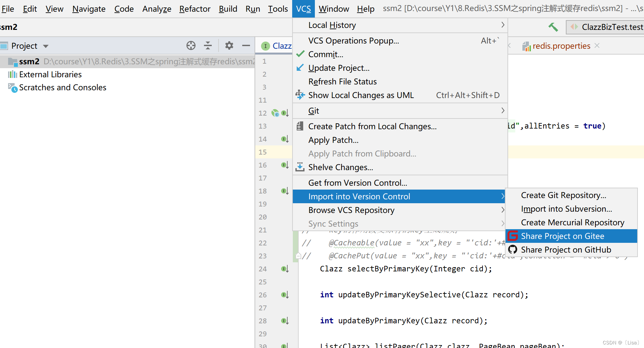Hide the Project panel with the minus icon
Image resolution: width=644 pixels, height=348 pixels.
click(246, 45)
